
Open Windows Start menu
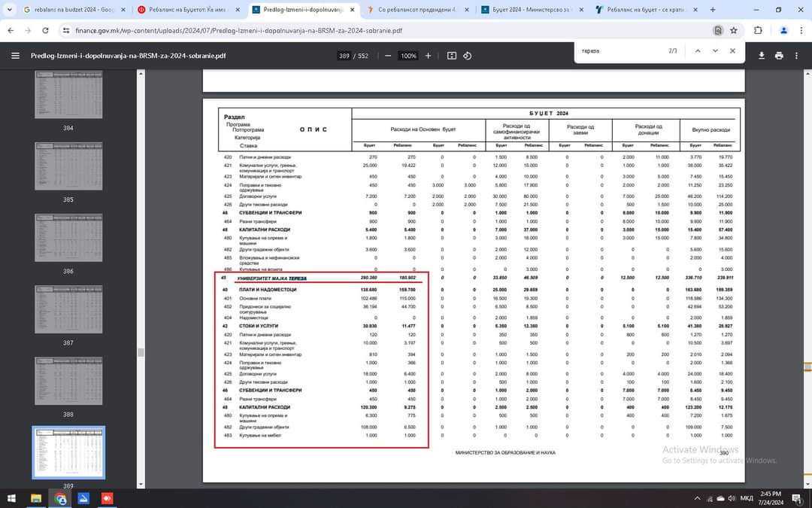point(12,498)
